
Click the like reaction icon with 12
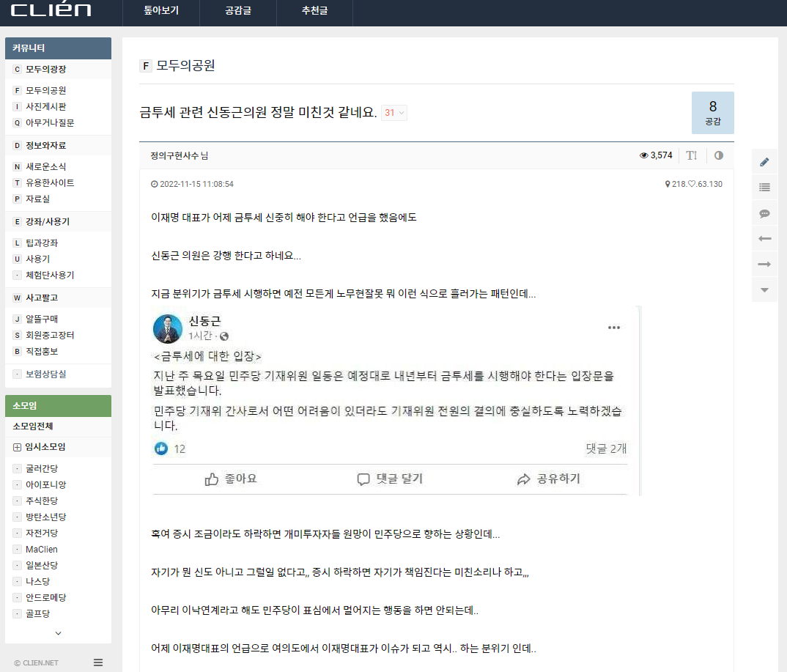[x=161, y=448]
